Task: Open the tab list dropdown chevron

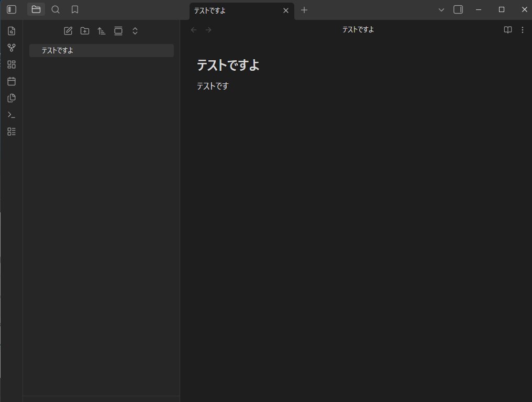Action: click(441, 10)
